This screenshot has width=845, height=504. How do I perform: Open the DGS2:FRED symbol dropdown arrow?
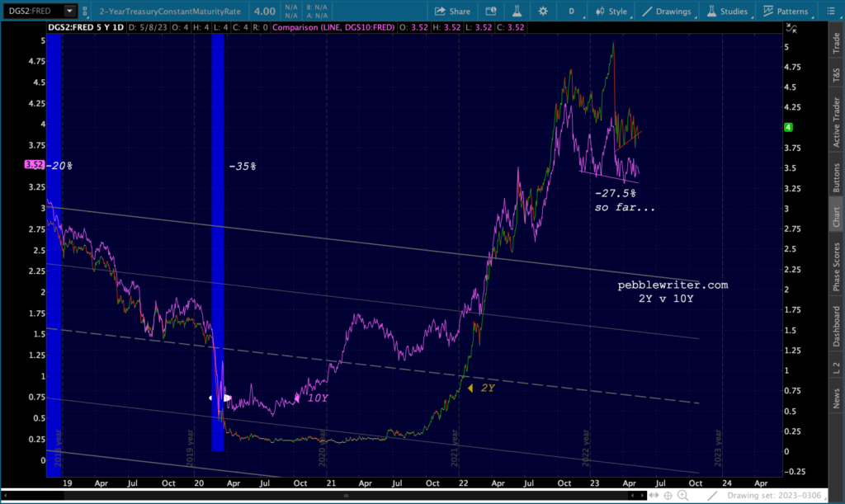tap(69, 11)
